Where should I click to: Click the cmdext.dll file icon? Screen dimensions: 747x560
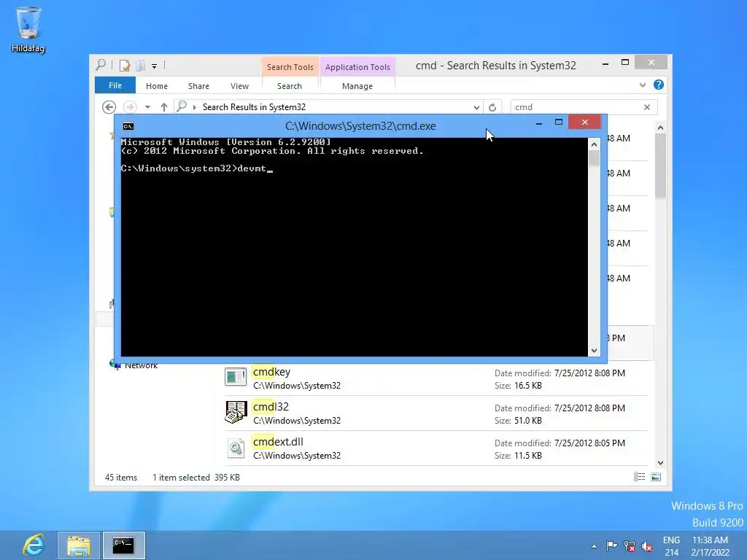point(236,448)
